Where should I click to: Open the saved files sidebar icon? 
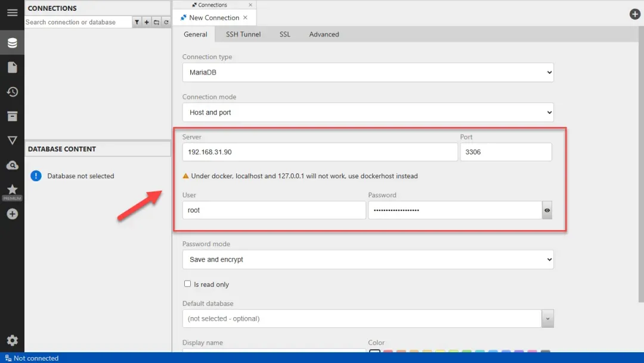pyautogui.click(x=13, y=67)
